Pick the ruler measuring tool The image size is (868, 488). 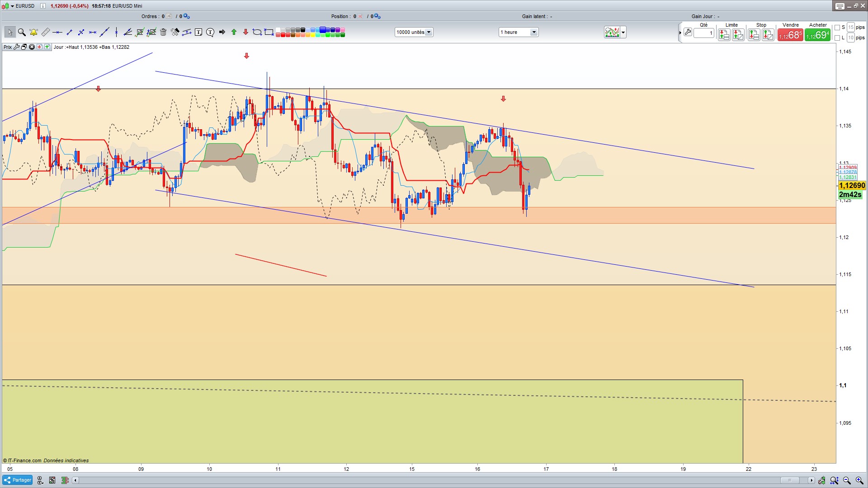point(46,32)
